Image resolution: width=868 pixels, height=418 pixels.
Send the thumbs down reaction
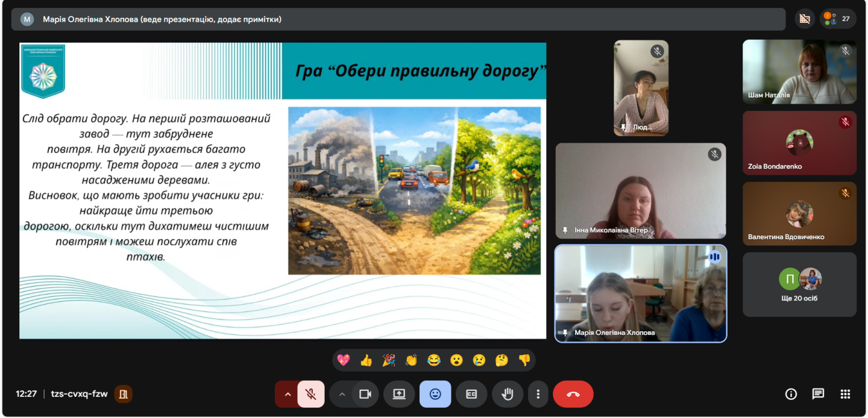pyautogui.click(x=524, y=360)
